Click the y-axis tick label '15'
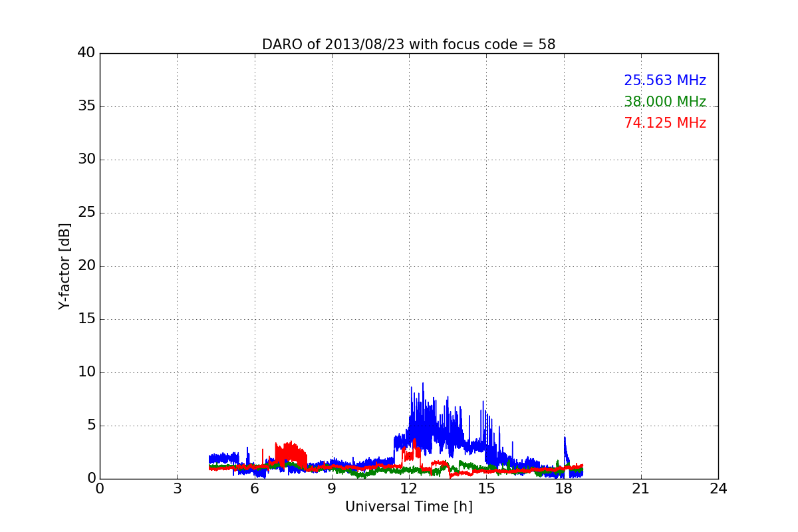798x532 pixels. pyautogui.click(x=86, y=319)
